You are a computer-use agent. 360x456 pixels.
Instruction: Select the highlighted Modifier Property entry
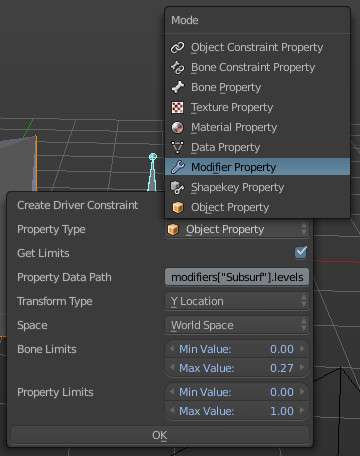pos(257,167)
